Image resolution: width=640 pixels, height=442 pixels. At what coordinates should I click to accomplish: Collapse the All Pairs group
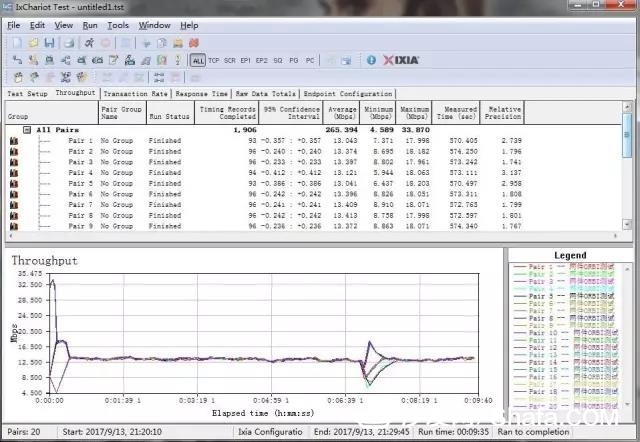27,130
